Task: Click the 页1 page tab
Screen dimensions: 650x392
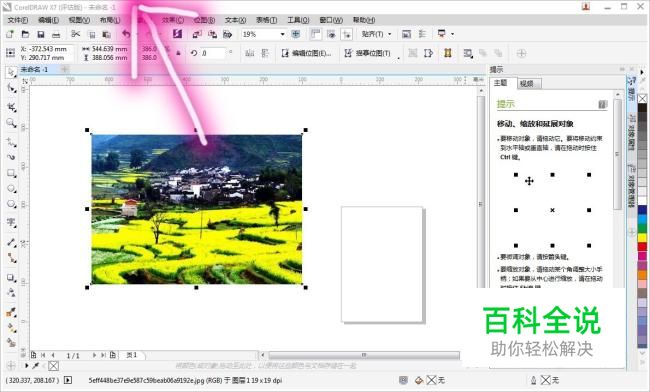Action: [132, 355]
